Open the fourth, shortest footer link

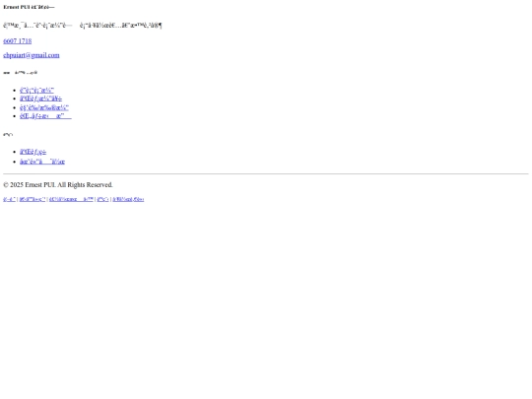coord(102,199)
